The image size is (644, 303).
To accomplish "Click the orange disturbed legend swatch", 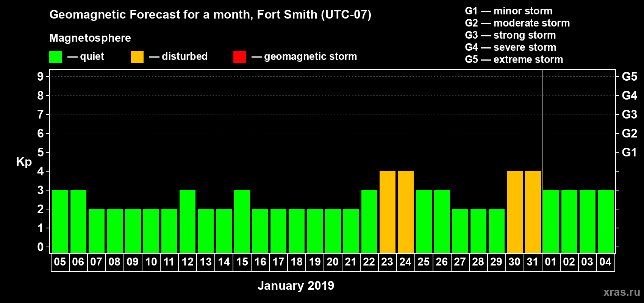I will click(x=137, y=57).
